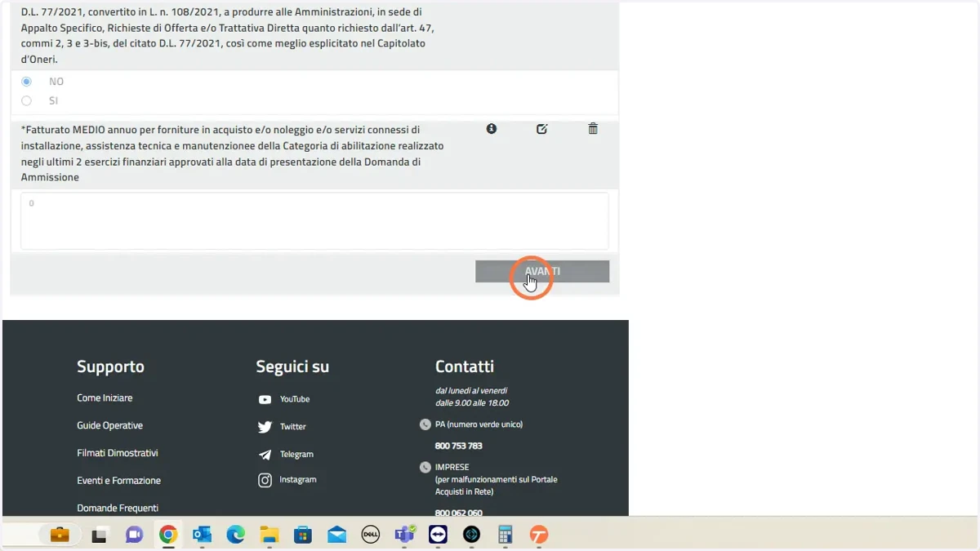Open Microsoft Store from the taskbar
This screenshot has width=980, height=551.
pos(303,535)
